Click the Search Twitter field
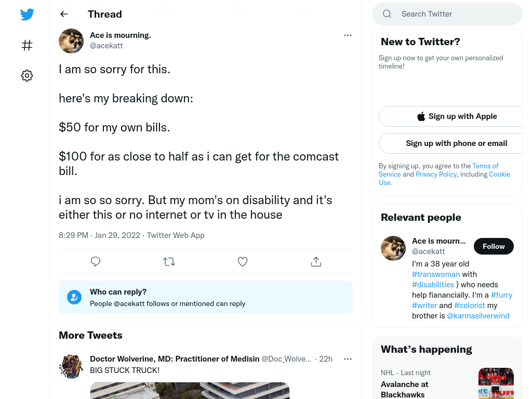The width and height of the screenshot is (532, 399). 447,14
